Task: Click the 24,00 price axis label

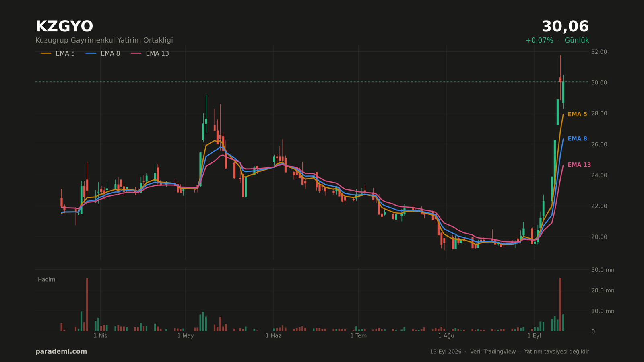Action: click(x=599, y=175)
